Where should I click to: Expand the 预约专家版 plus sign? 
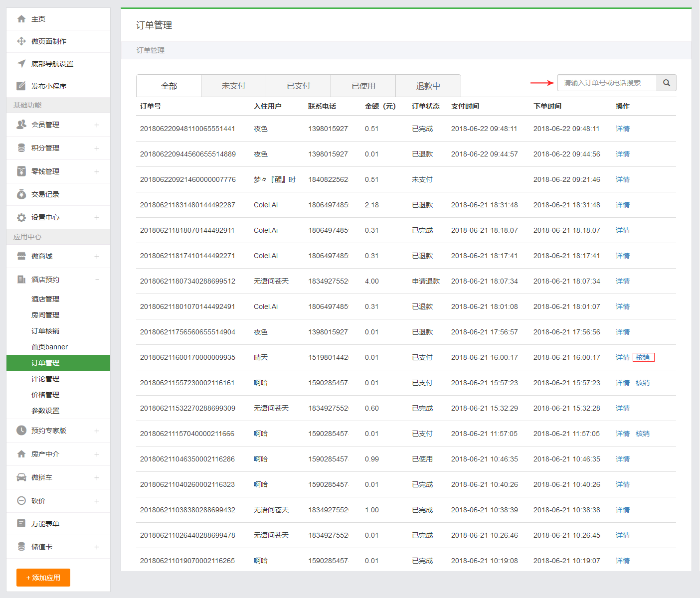tap(97, 431)
